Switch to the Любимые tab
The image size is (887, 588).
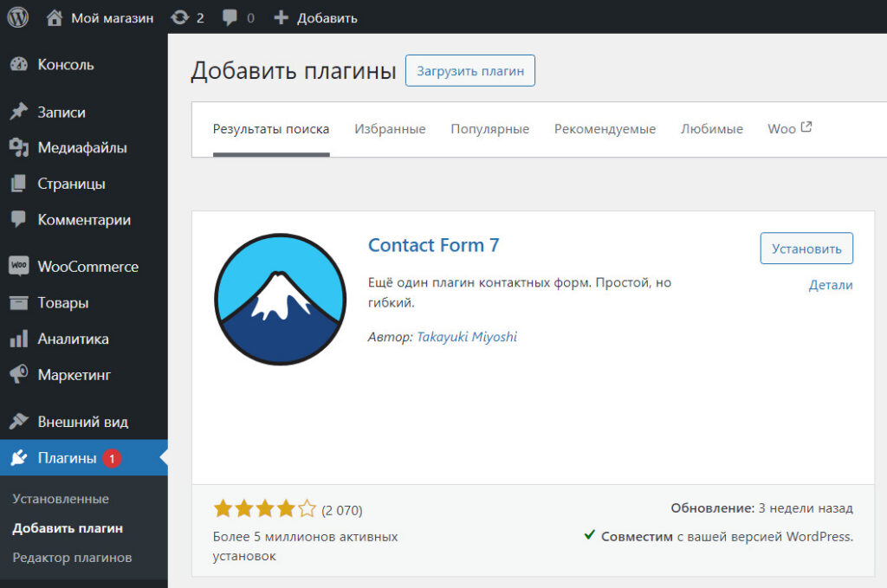pos(712,129)
